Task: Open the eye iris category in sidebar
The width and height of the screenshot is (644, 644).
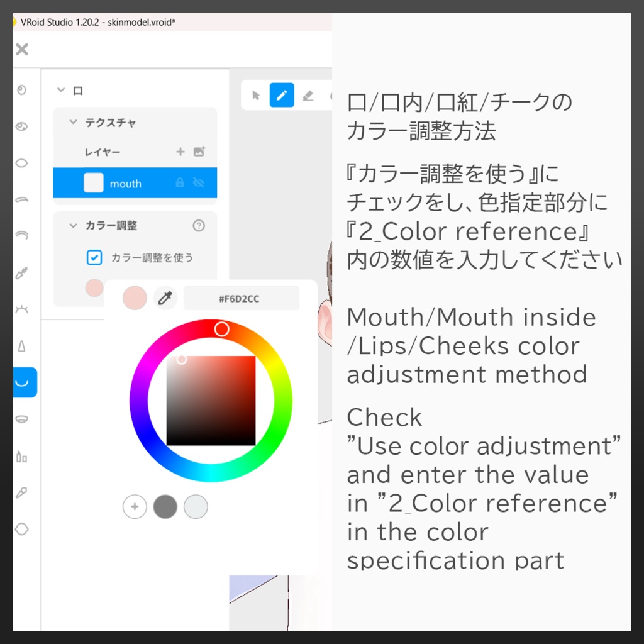Action: [22, 126]
